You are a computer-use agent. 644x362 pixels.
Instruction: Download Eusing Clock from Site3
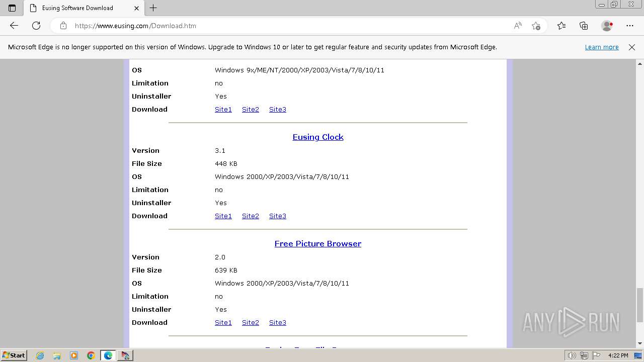[x=278, y=216]
